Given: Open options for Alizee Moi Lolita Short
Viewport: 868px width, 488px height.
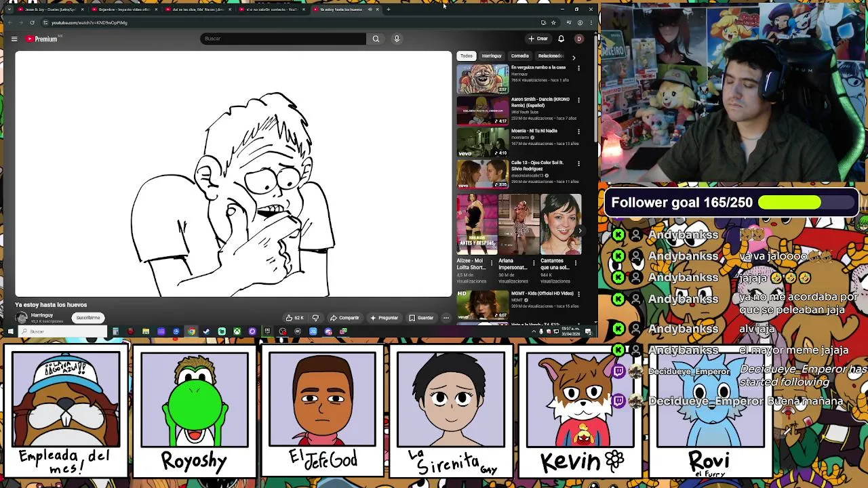Looking at the screenshot, I should point(492,262).
